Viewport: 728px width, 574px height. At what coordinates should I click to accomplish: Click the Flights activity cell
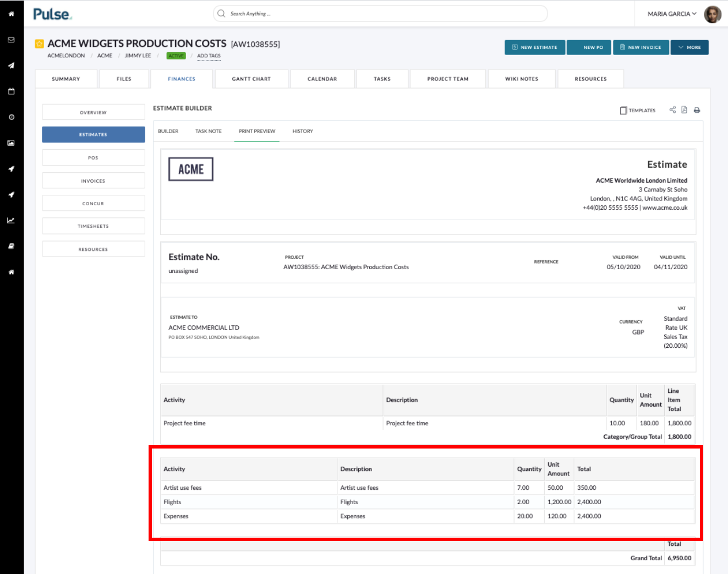(x=249, y=502)
